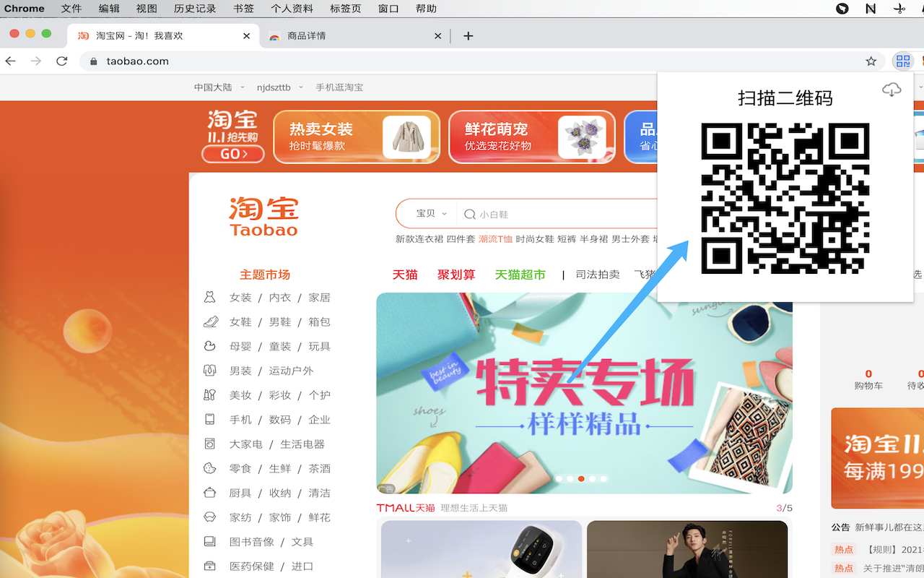The height and width of the screenshot is (578, 924).
Task: Click the cloud download icon in QR popup
Action: (x=892, y=90)
